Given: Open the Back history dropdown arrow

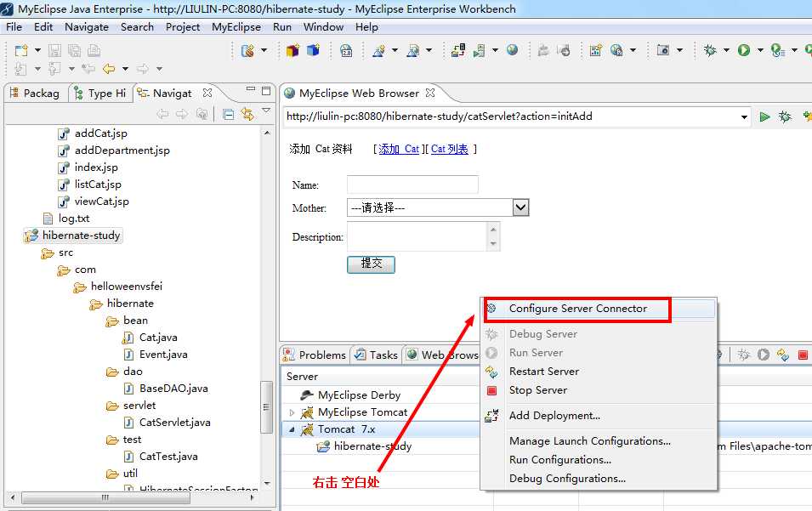Looking at the screenshot, I should 125,68.
